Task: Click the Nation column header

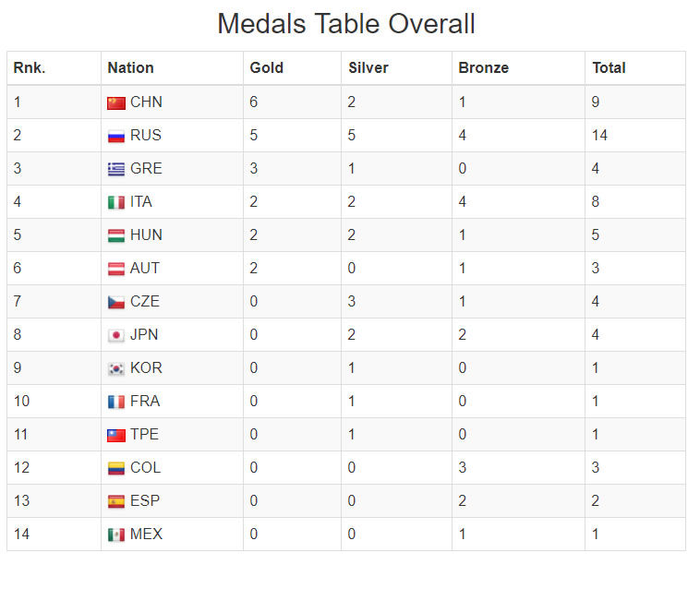Action: [131, 67]
